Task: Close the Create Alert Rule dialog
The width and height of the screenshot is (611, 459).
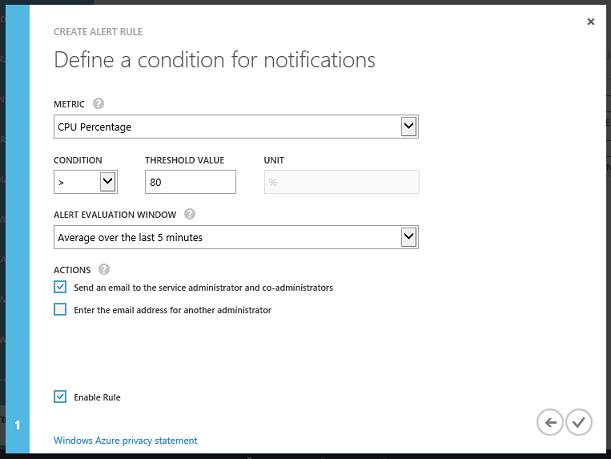Action: 591,22
